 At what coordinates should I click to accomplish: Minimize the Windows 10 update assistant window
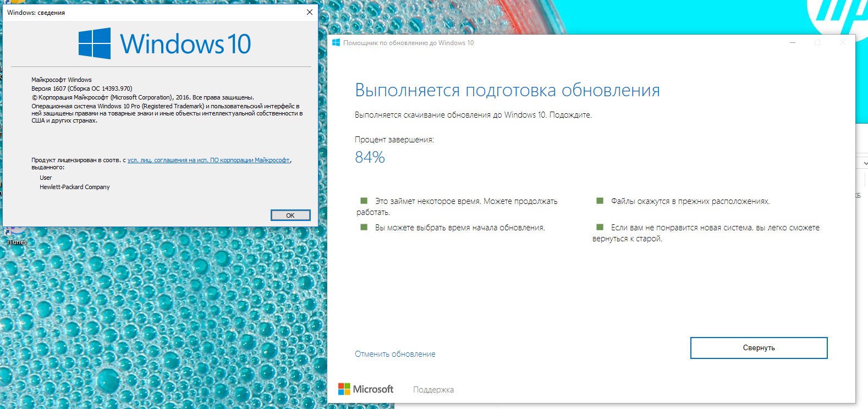pyautogui.click(x=793, y=42)
